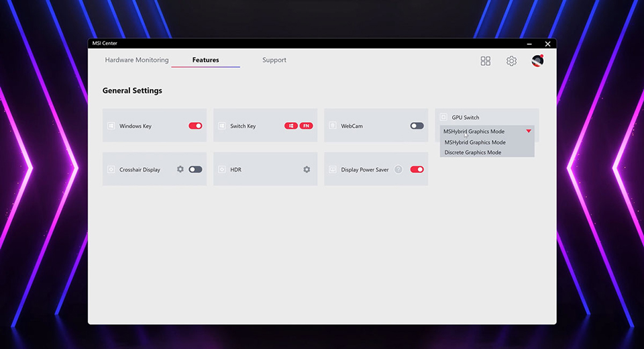
Task: Choose MSHybrid Graphics Mode from list
Action: point(475,142)
